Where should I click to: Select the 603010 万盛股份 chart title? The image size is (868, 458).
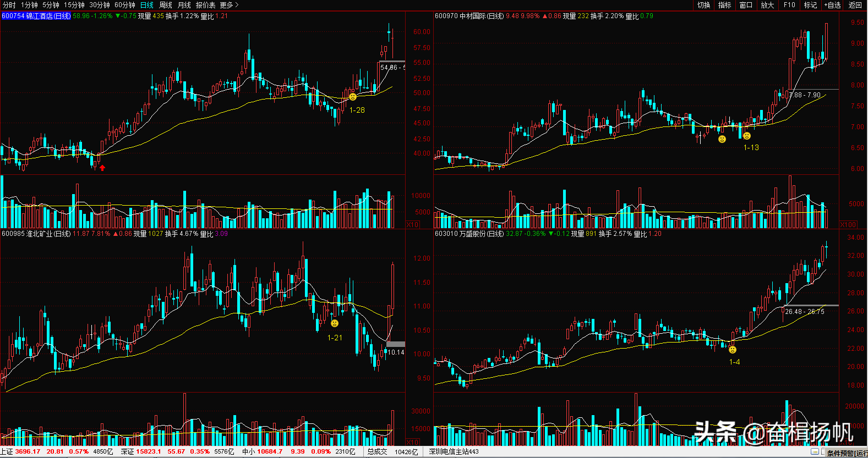pyautogui.click(x=469, y=234)
